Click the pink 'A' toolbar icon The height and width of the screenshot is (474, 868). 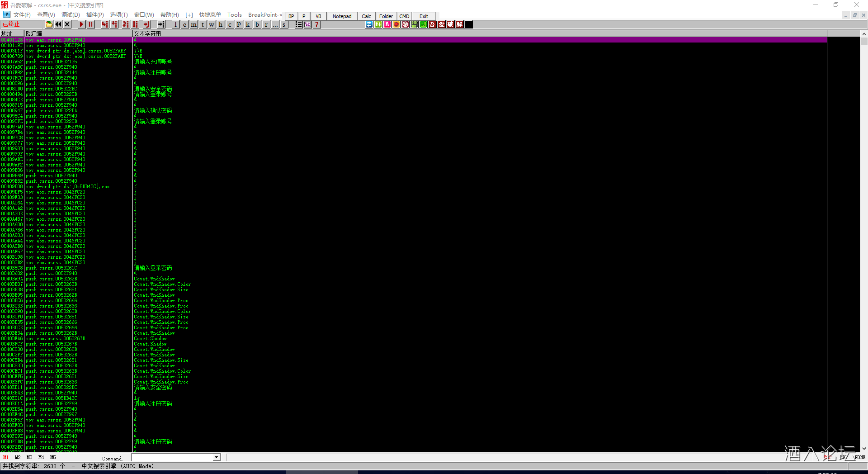tap(387, 24)
